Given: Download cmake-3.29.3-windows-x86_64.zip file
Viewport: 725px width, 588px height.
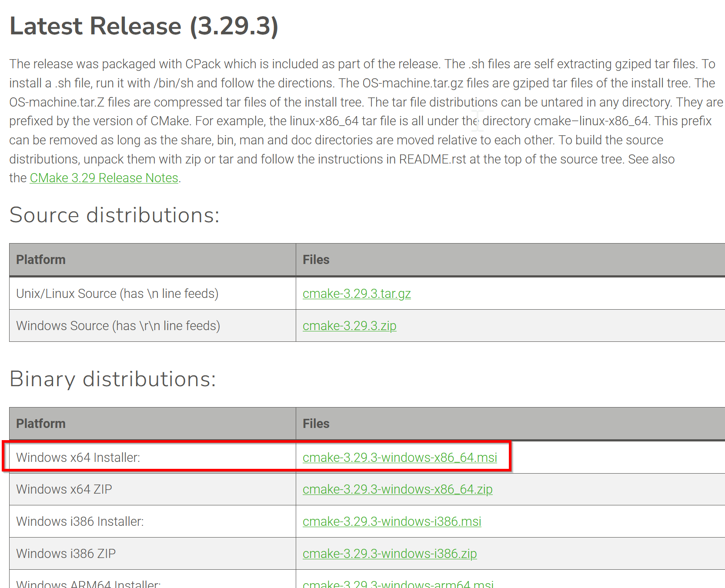Looking at the screenshot, I should (x=398, y=489).
